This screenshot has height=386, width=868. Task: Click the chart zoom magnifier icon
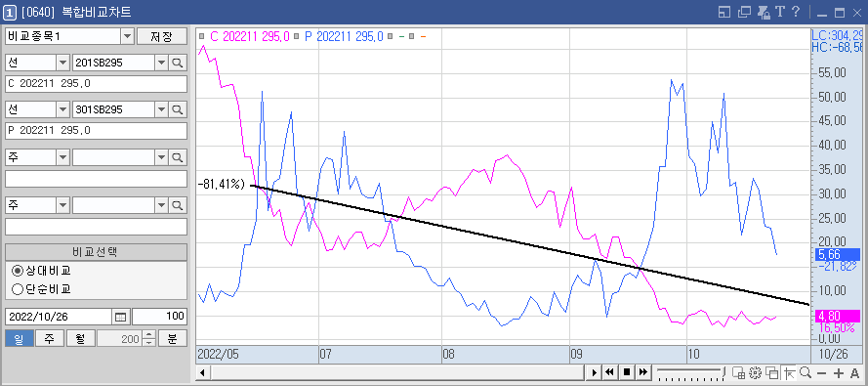806,372
